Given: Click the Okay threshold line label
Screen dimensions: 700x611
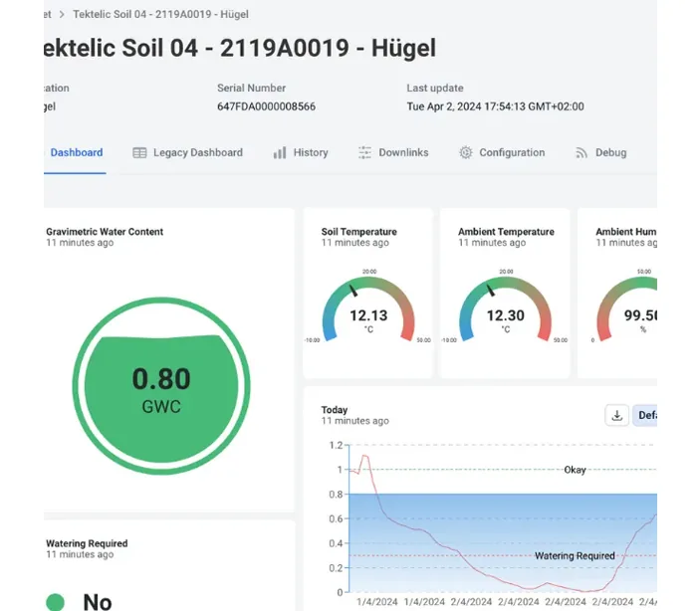Looking at the screenshot, I should tap(575, 470).
